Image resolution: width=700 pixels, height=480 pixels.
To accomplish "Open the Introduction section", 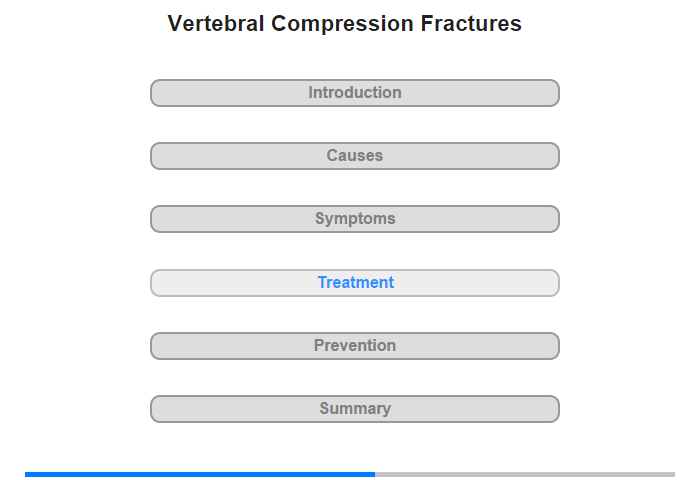I will tap(354, 93).
